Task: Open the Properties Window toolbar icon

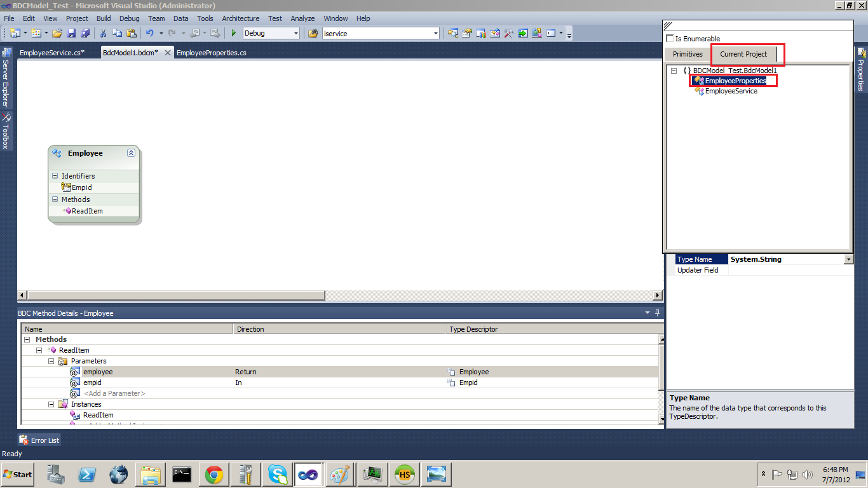Action: pos(467,33)
